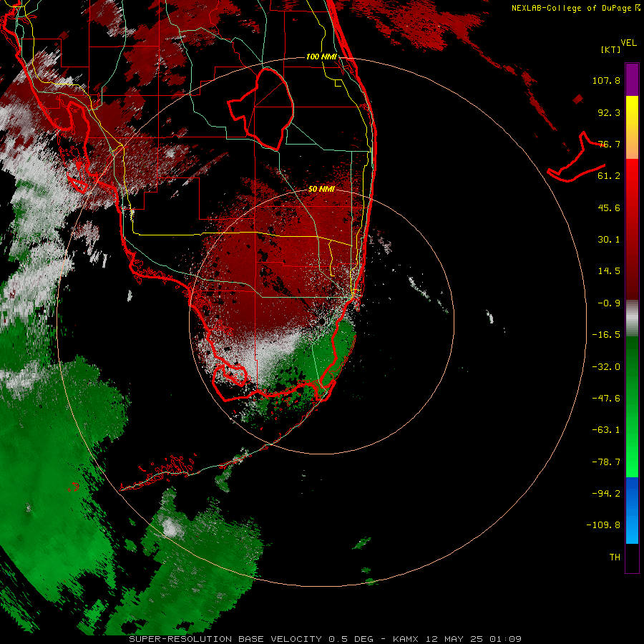Click the 100 NMI range ring label
Image resolution: width=644 pixels, height=644 pixels.
click(x=321, y=57)
